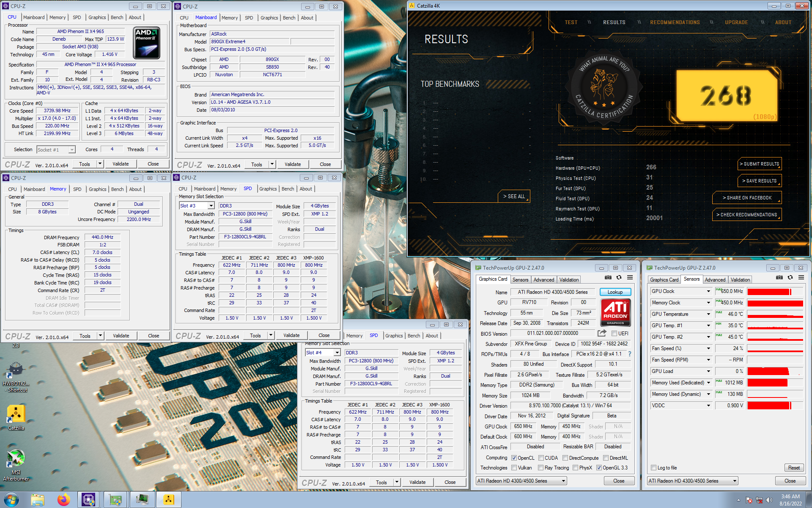The height and width of the screenshot is (508, 812).
Task: Expand Memory Clock sensor dropdown
Action: pos(708,303)
